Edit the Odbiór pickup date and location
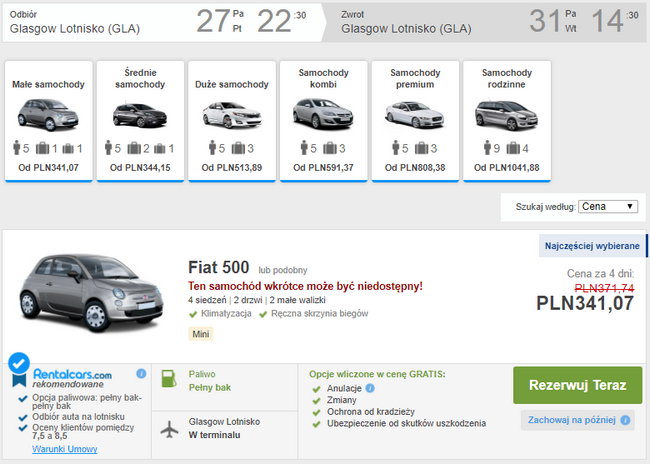 point(162,22)
